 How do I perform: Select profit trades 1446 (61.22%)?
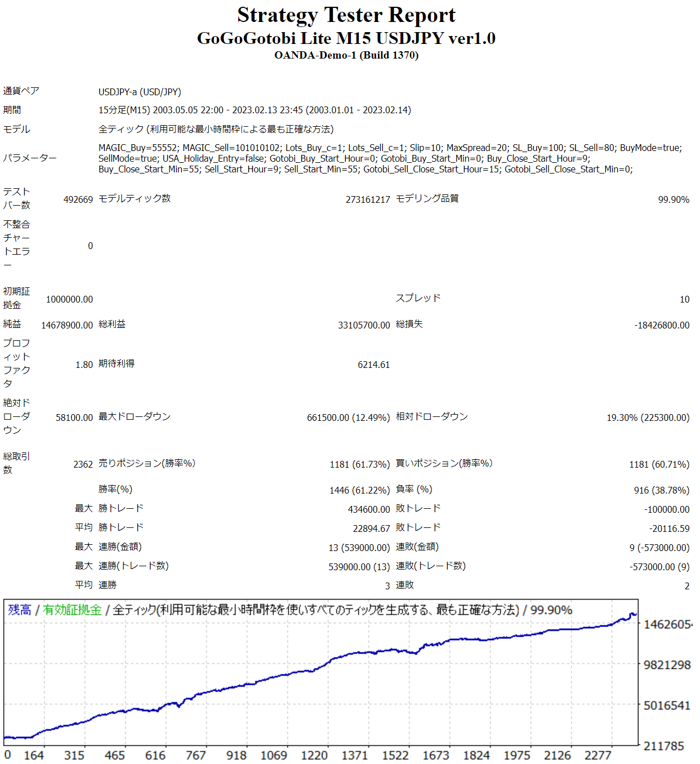[x=359, y=490]
